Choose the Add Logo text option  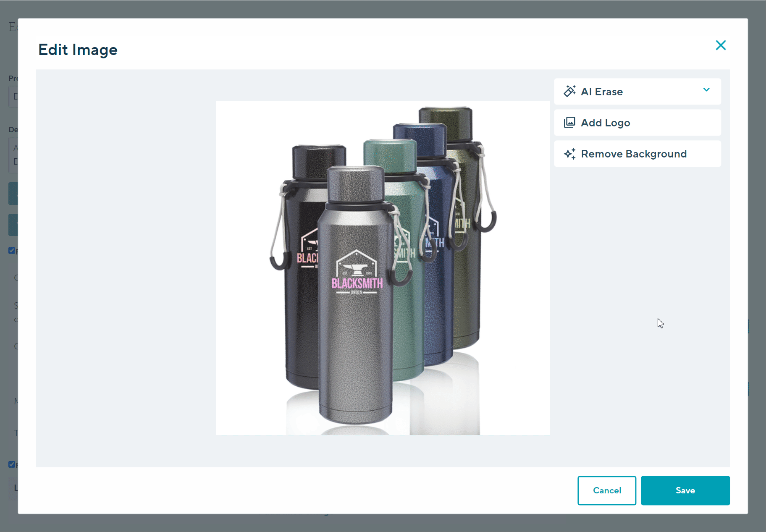(x=605, y=123)
